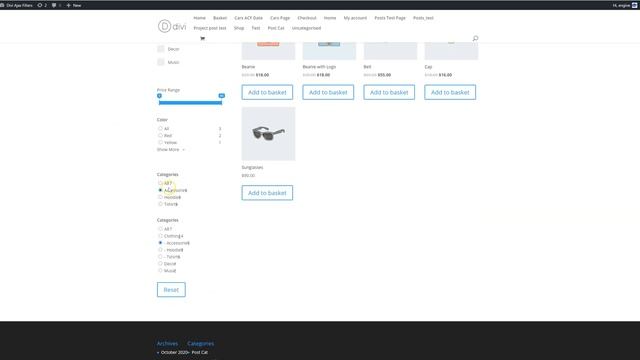Open the October 2020 archive link in footer
The height and width of the screenshot is (360, 640).
click(175, 352)
